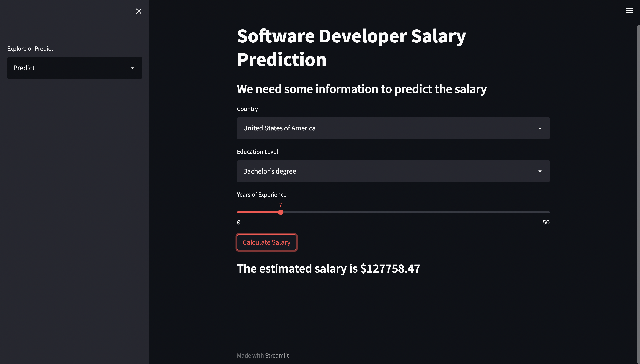The image size is (640, 364).
Task: Click the red slider handle at value 7
Action: (281, 212)
